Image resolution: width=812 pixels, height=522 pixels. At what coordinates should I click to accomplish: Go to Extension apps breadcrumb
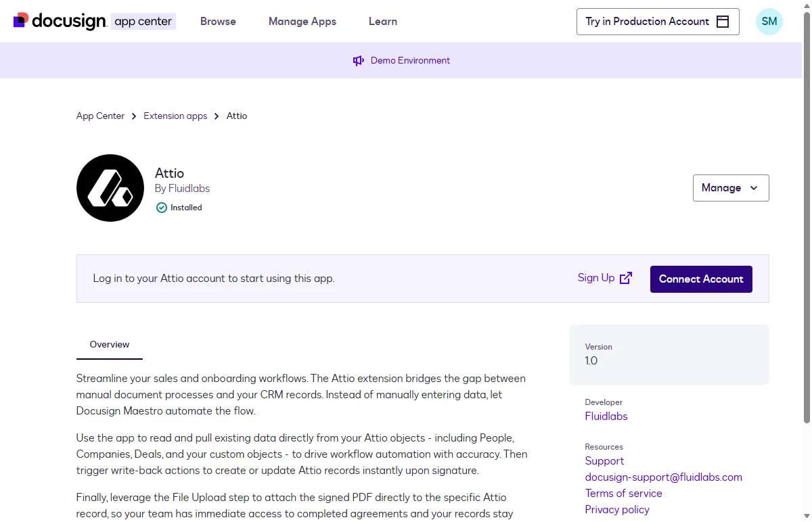[175, 116]
